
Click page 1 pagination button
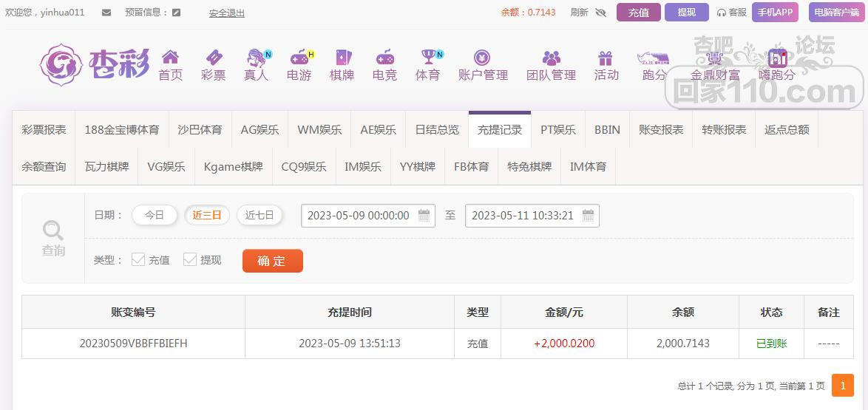(x=843, y=386)
